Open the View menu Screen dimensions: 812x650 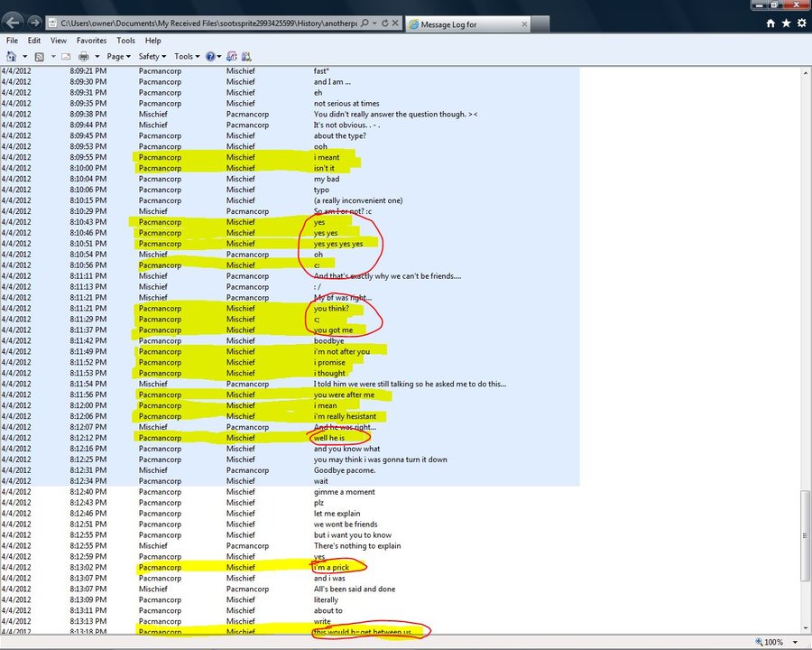pyautogui.click(x=59, y=41)
